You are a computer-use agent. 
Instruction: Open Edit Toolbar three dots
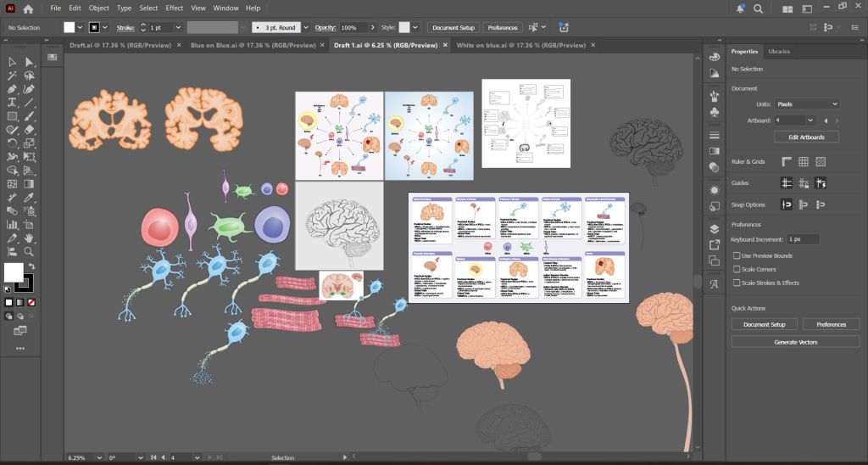pos(20,349)
